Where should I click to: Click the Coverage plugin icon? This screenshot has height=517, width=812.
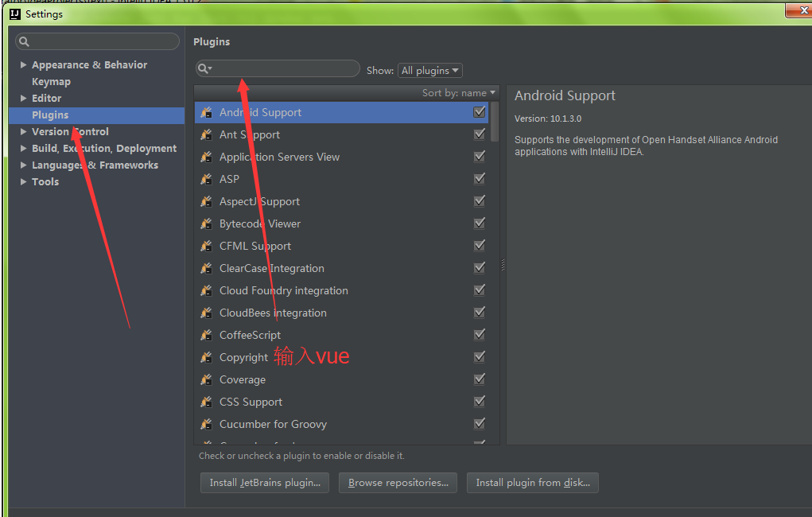206,379
